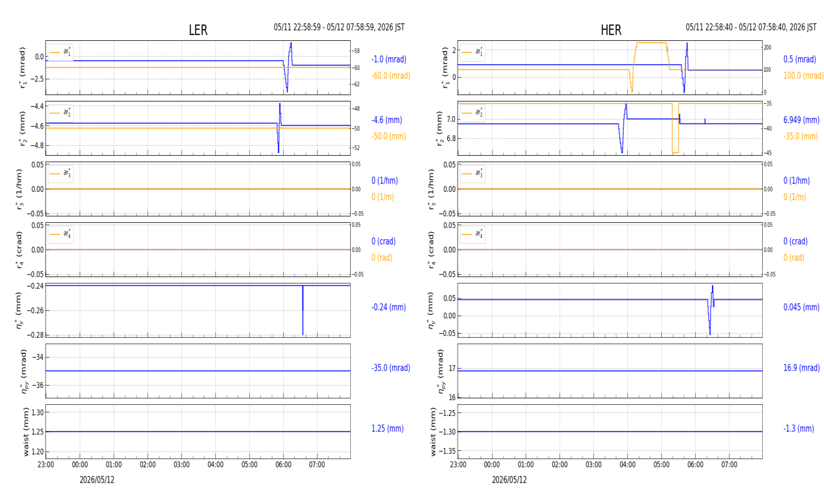Click the LER value 0 (1/m)
The height and width of the screenshot is (504, 824).
(x=382, y=197)
